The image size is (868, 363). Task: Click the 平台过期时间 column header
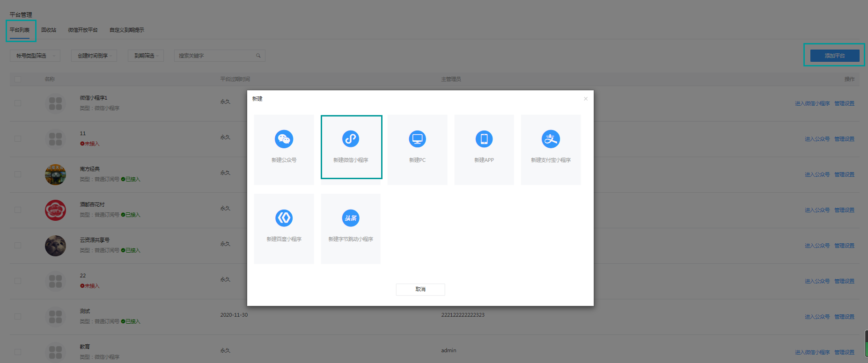(235, 79)
